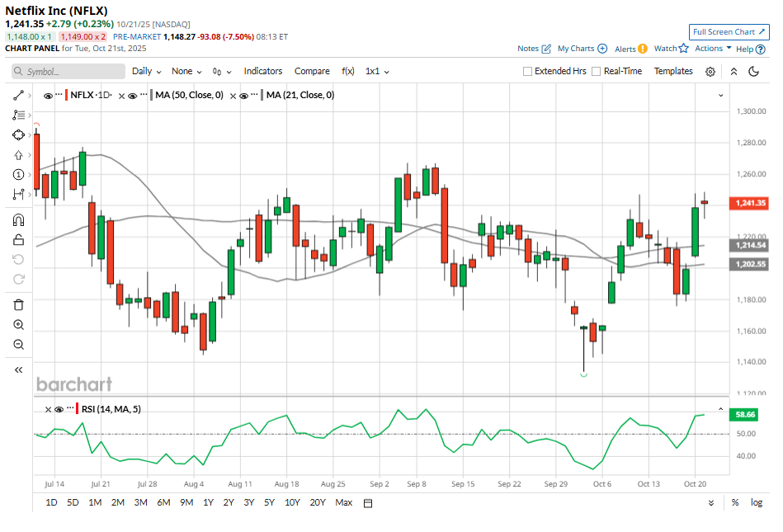
Task: Open the Actions dropdown menu
Action: 713,49
